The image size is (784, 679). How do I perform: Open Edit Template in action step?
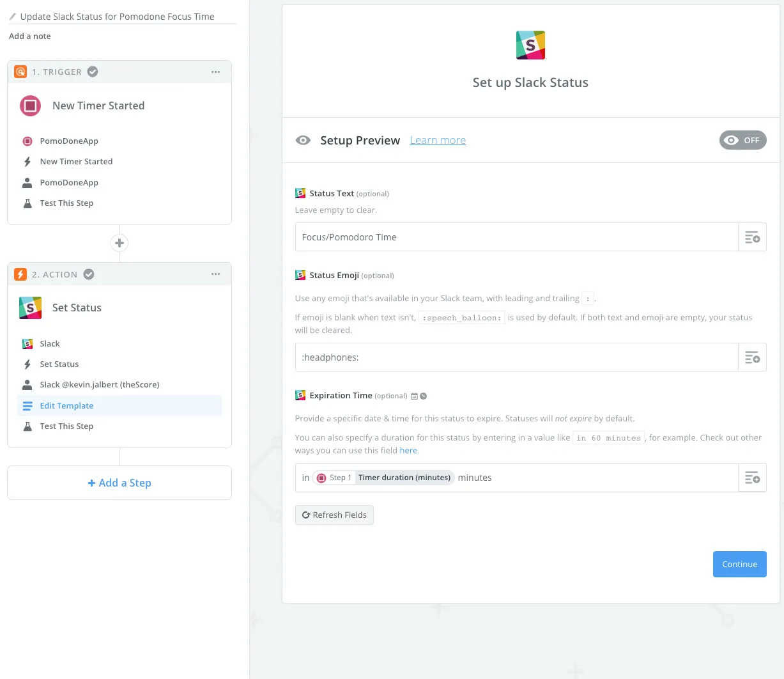pos(119,406)
